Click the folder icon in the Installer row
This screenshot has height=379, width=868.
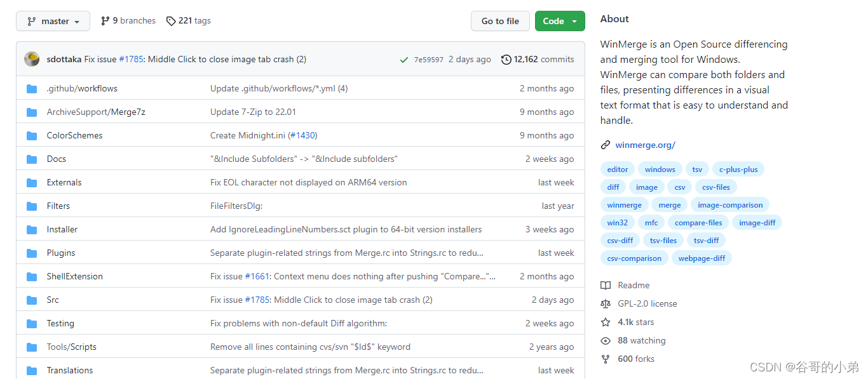point(32,230)
